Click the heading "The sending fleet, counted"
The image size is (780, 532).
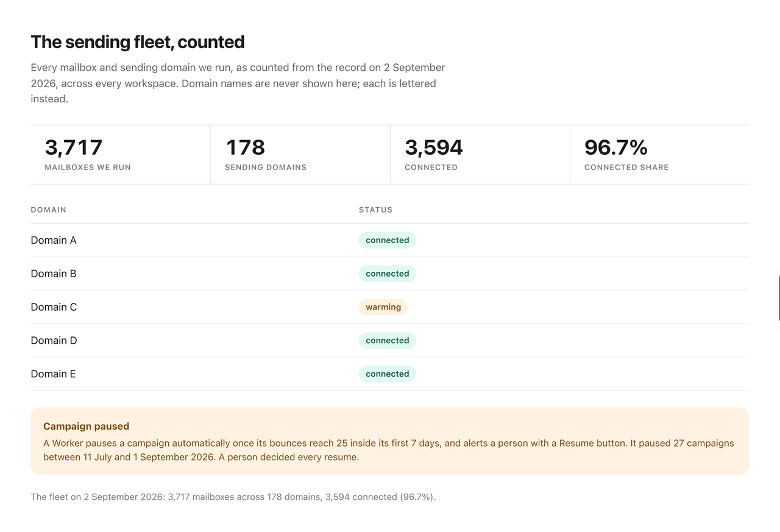tap(138, 42)
